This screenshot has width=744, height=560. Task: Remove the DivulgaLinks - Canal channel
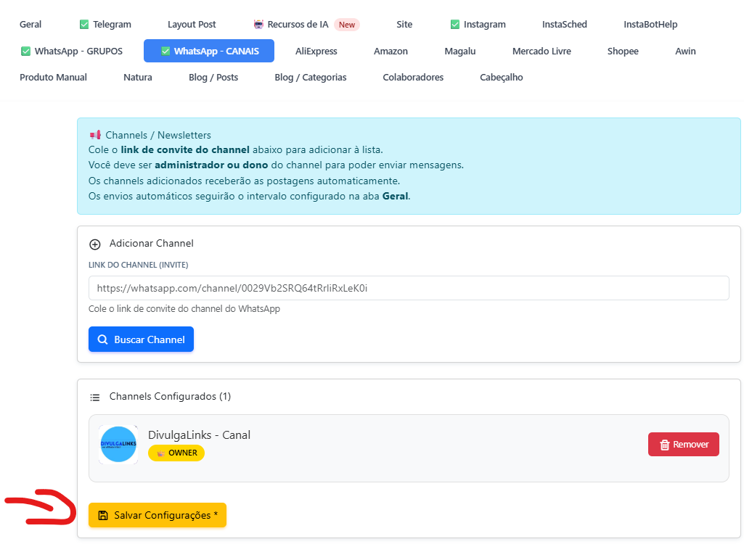pos(683,445)
